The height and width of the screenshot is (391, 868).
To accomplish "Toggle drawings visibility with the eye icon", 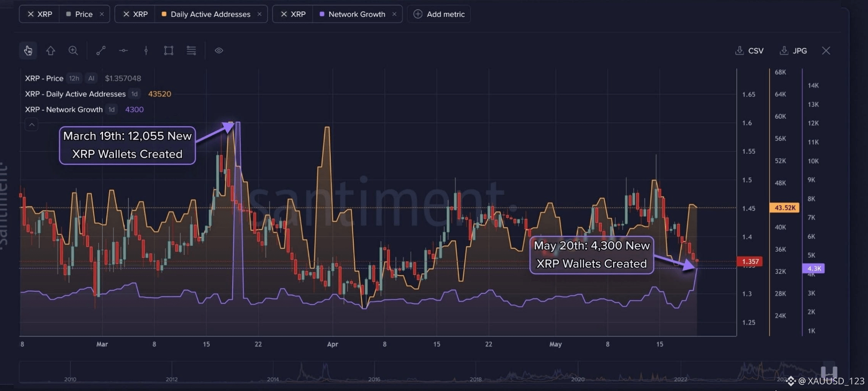I will [219, 51].
